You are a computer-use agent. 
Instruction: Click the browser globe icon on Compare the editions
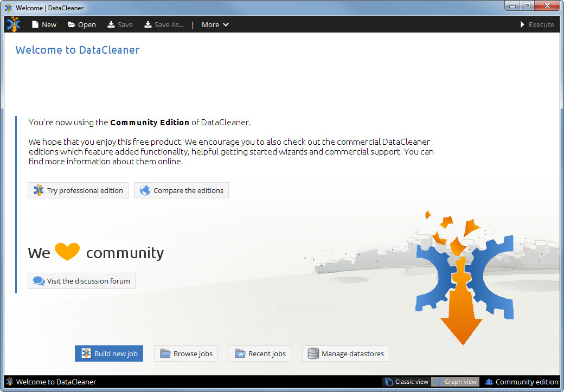(x=145, y=190)
